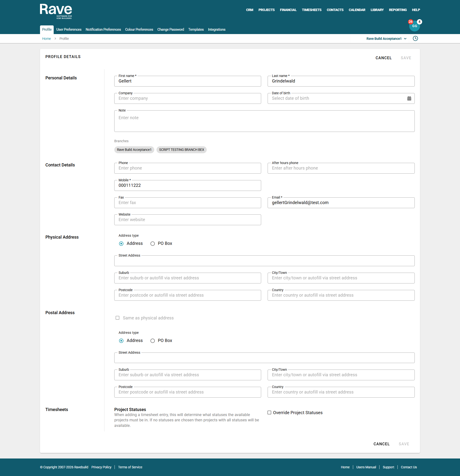Switch to the Change Password tab
Image resolution: width=460 pixels, height=476 pixels.
[x=171, y=29]
